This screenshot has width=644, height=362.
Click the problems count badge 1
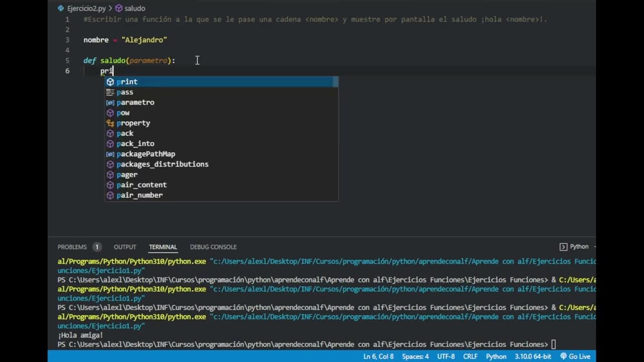97,247
